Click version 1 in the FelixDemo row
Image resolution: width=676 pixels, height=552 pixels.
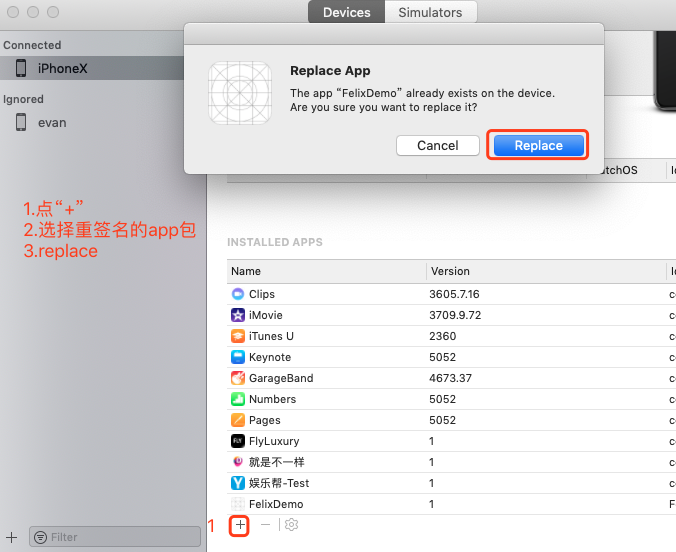point(432,504)
